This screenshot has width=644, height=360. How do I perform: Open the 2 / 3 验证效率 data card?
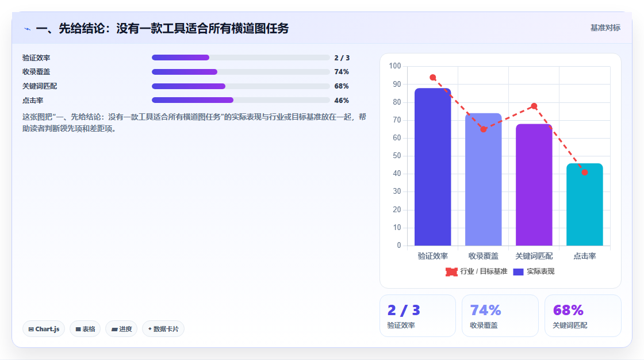[417, 316]
